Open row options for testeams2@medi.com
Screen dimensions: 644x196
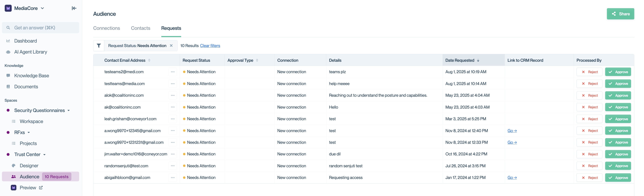[173, 72]
